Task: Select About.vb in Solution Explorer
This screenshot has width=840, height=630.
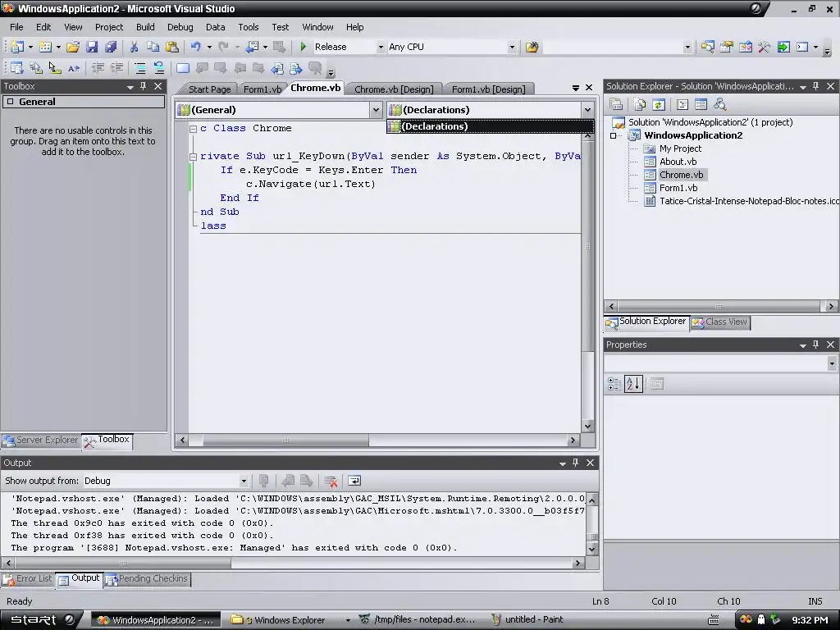Action: point(678,162)
